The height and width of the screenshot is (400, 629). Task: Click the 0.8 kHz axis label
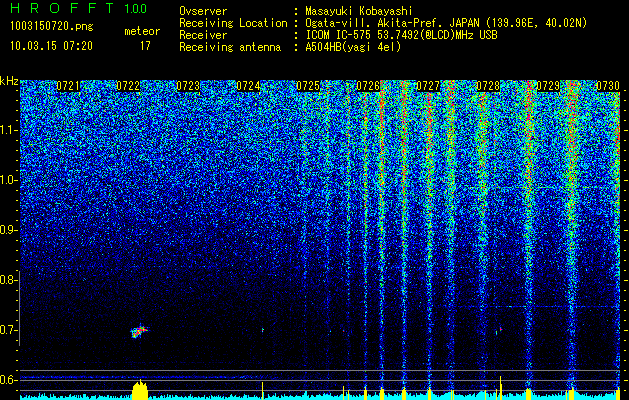8,280
